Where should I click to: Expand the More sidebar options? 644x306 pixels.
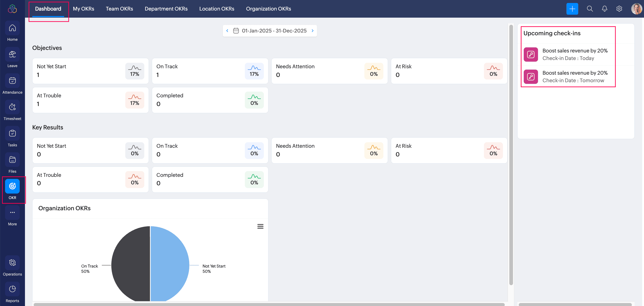(x=12, y=213)
